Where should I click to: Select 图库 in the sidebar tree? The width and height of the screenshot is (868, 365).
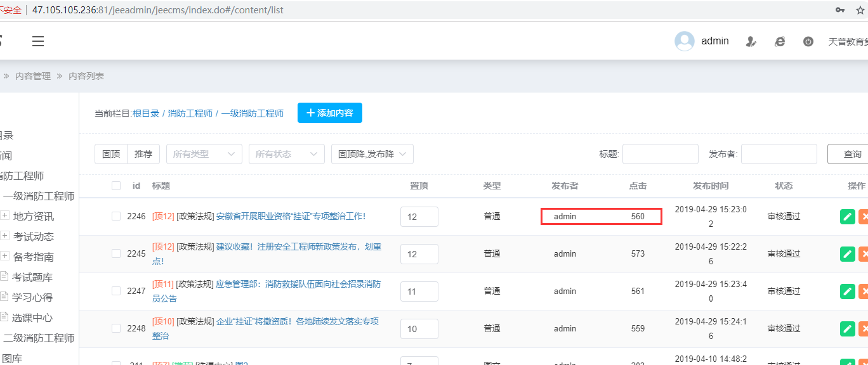click(x=13, y=359)
